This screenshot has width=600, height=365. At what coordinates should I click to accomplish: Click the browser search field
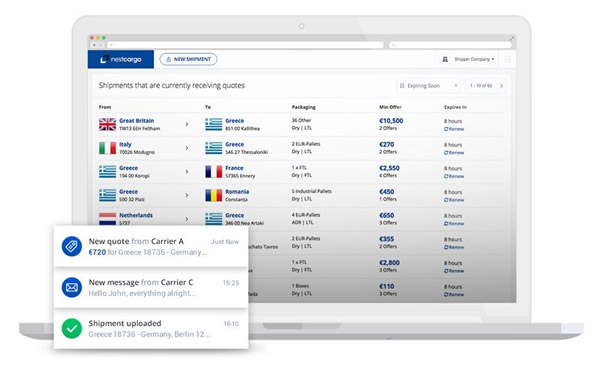tap(450, 45)
